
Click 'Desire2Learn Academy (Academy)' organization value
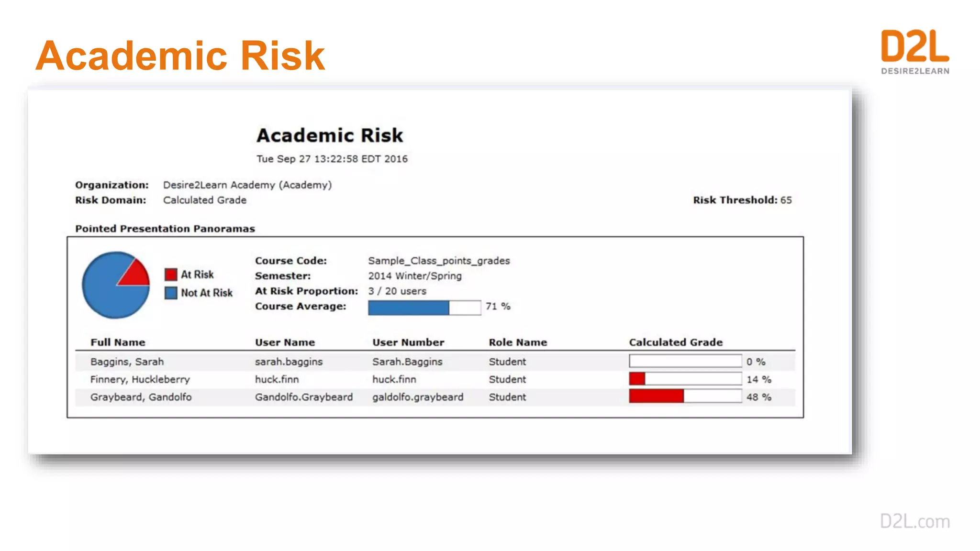click(x=247, y=185)
